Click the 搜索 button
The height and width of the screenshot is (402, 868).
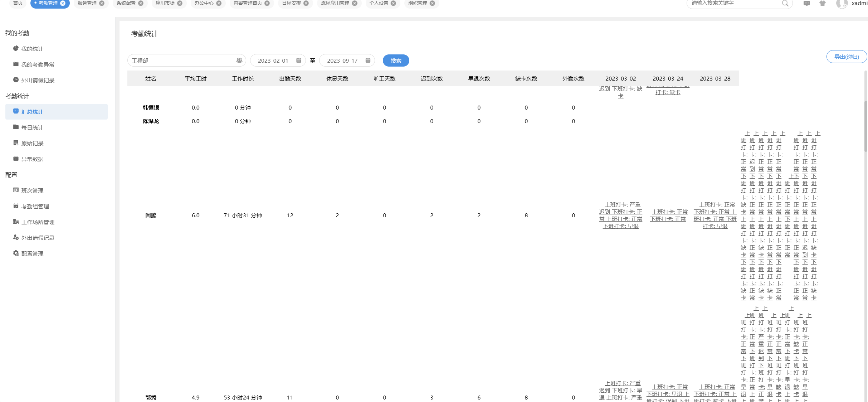click(396, 60)
